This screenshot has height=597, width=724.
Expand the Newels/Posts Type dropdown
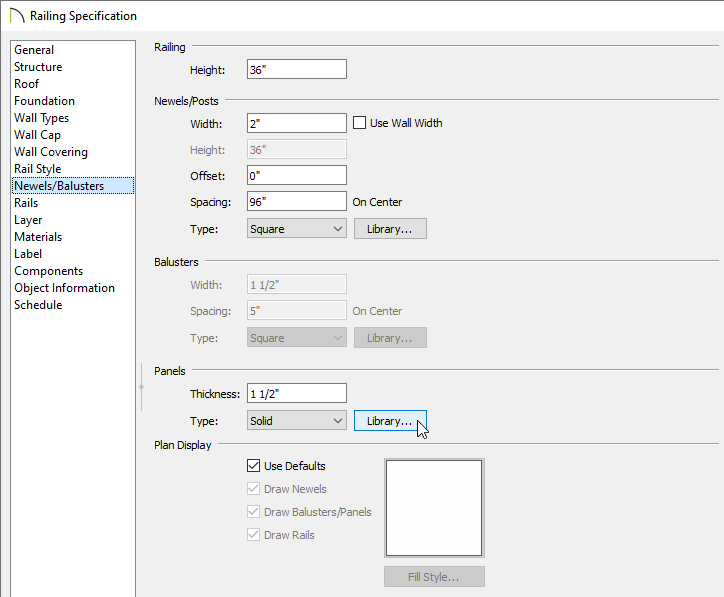point(297,229)
